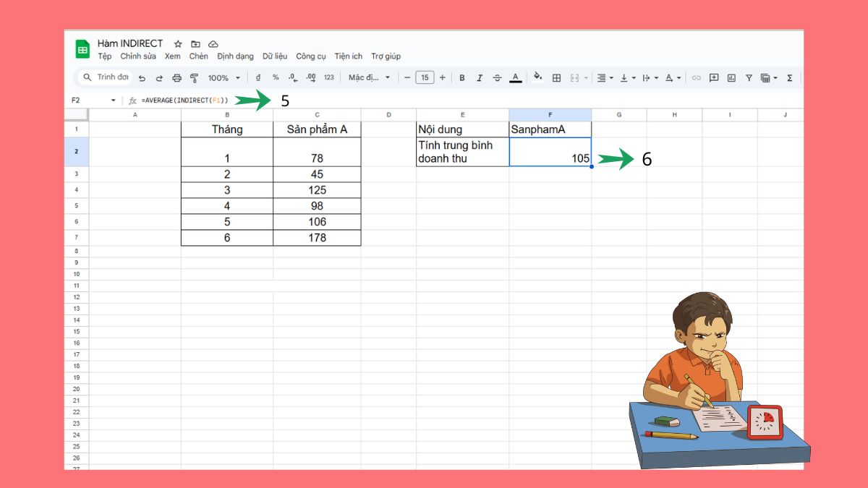The height and width of the screenshot is (488, 868).
Task: Click the Insert comment icon
Action: (x=714, y=77)
